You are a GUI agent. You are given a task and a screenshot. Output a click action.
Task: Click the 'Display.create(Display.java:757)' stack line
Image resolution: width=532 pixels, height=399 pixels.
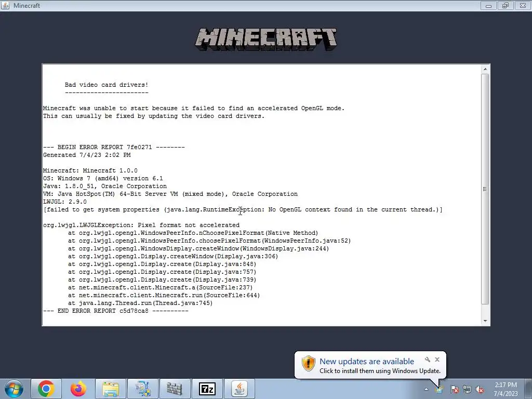coord(162,272)
